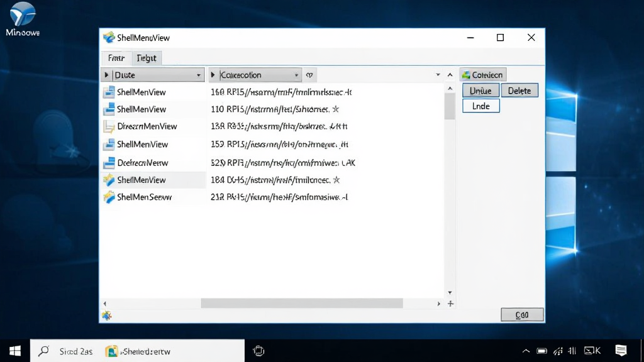Open the Windows Start menu
Image resolution: width=644 pixels, height=362 pixels.
[x=15, y=351]
